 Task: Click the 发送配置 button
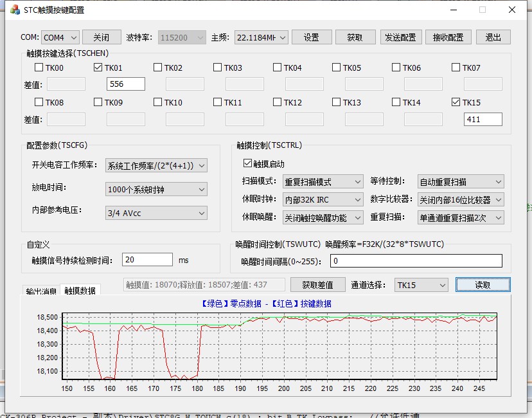point(401,37)
